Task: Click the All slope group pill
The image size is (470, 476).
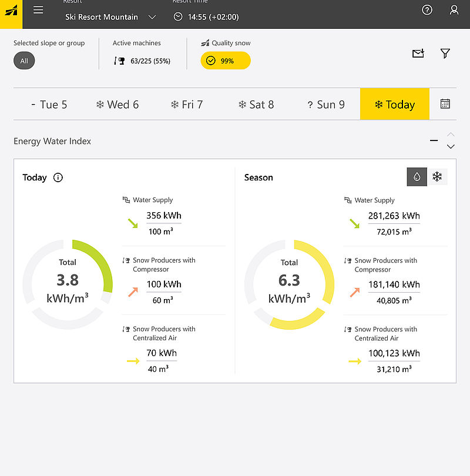Action: pyautogui.click(x=24, y=61)
